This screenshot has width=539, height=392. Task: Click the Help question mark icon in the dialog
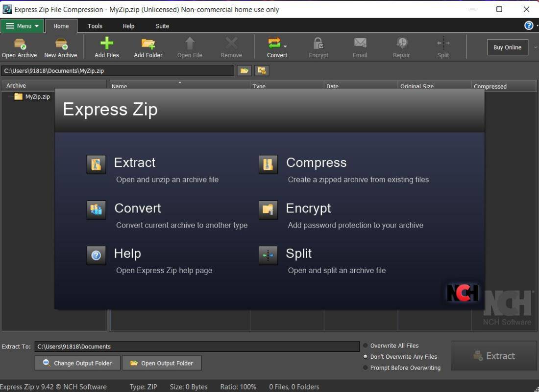(96, 255)
